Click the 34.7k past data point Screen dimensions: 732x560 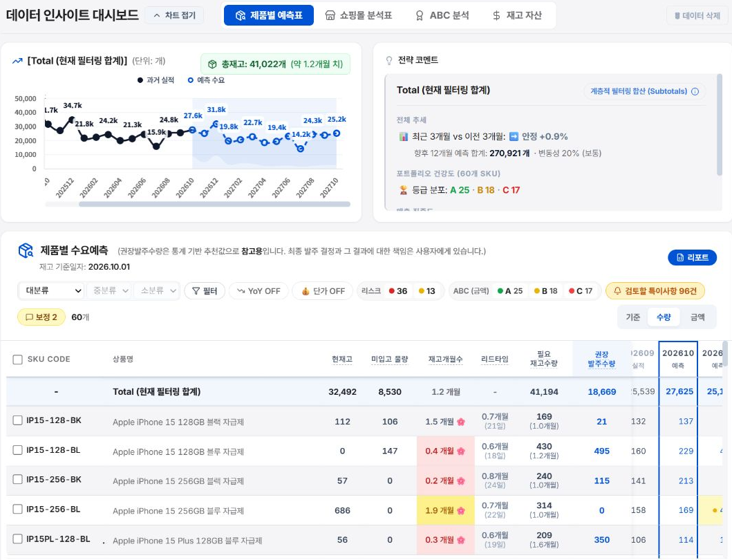click(72, 120)
